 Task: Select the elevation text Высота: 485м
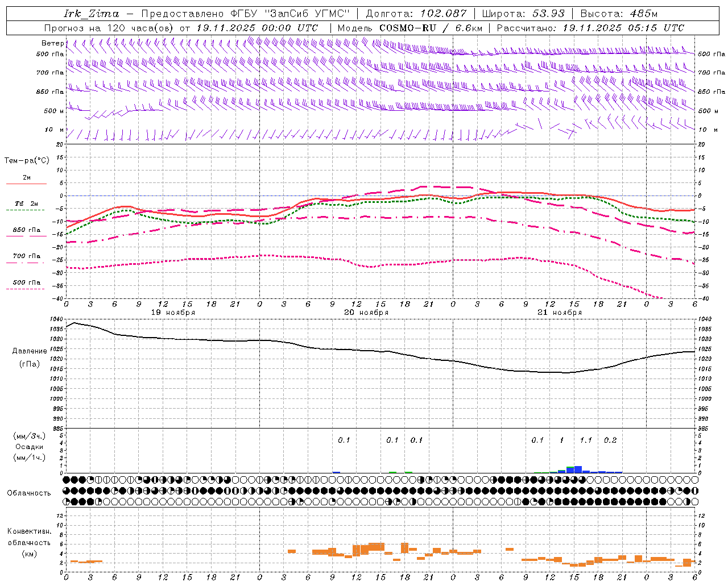tap(619, 14)
